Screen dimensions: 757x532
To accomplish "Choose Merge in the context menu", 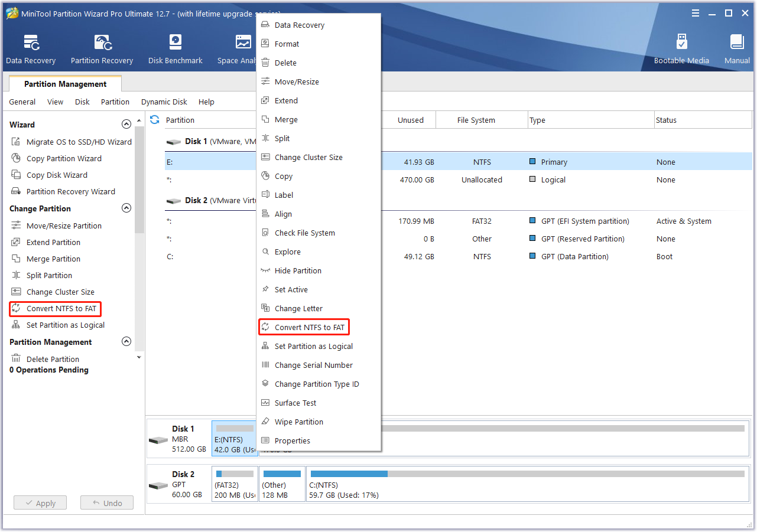I will point(319,119).
